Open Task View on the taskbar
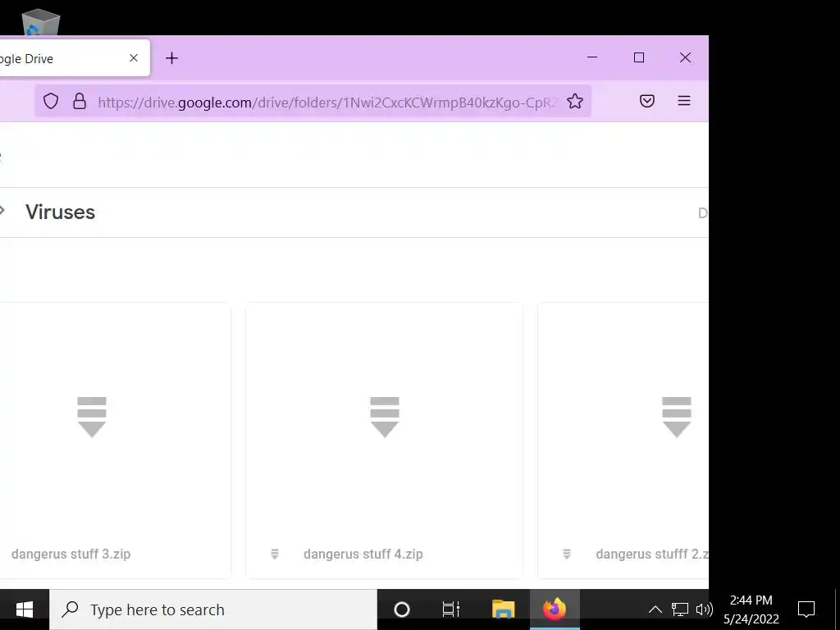840x630 pixels. pos(451,609)
